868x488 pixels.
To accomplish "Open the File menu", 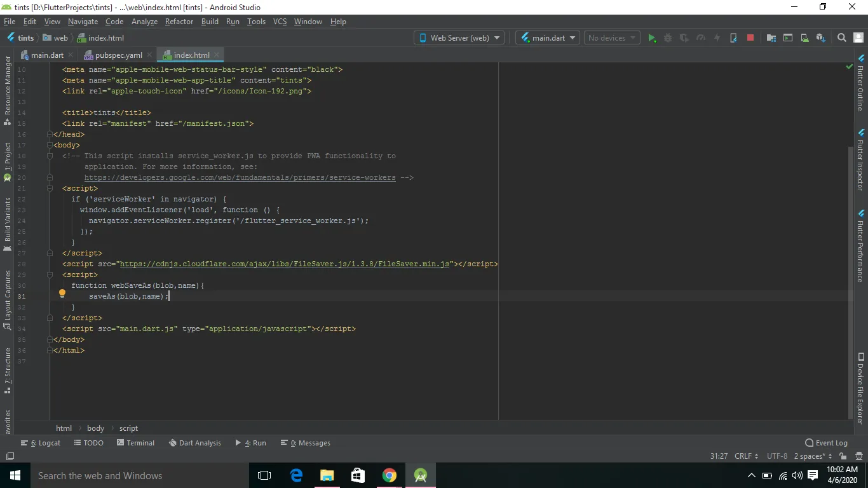I will click(9, 22).
